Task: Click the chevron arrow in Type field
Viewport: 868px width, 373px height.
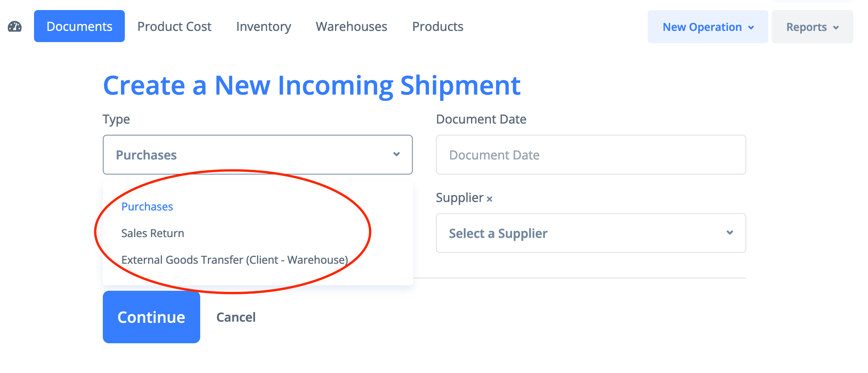Action: coord(396,154)
